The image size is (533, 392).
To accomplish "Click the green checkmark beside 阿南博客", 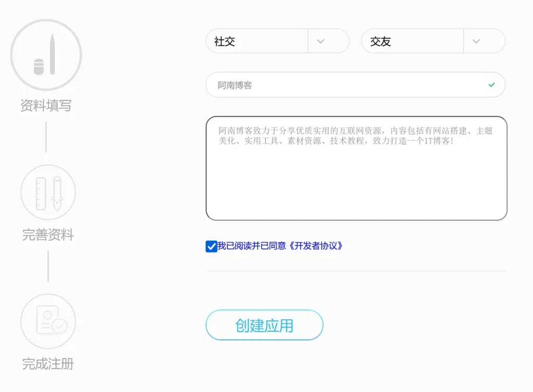I will 491,85.
